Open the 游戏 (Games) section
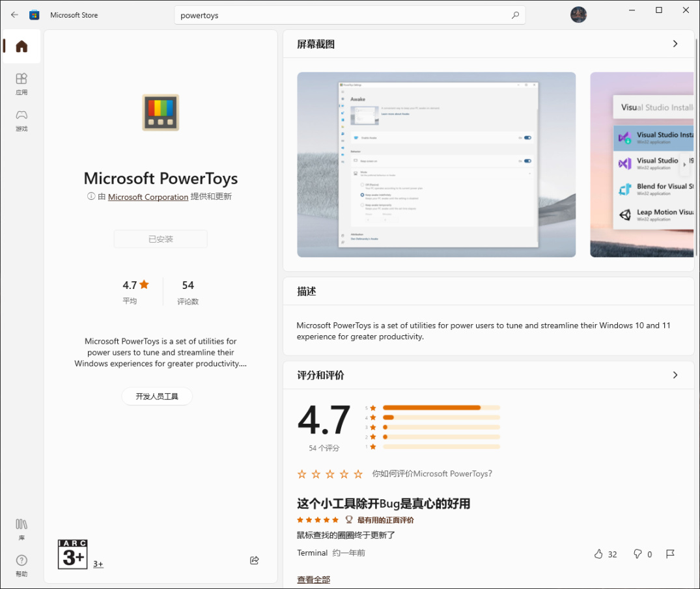700x589 pixels. coord(21,120)
